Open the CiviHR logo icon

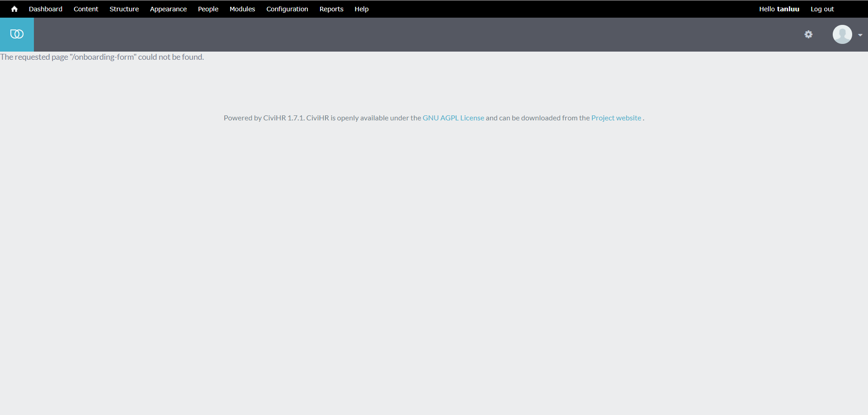pyautogui.click(x=17, y=34)
